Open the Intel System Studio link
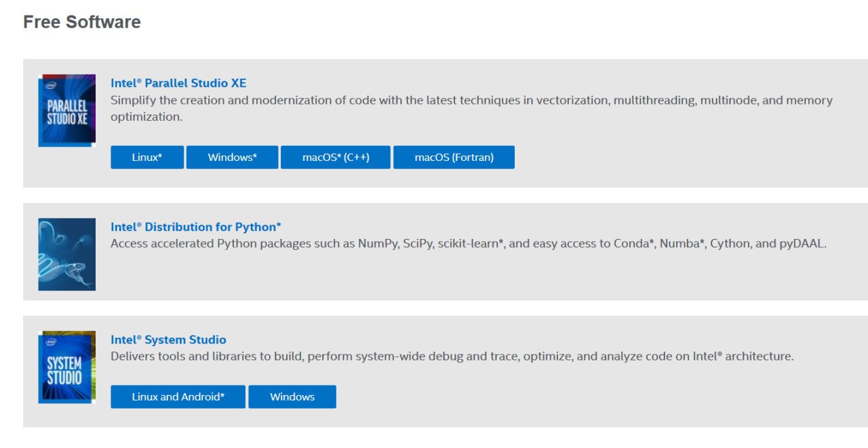 (x=168, y=340)
